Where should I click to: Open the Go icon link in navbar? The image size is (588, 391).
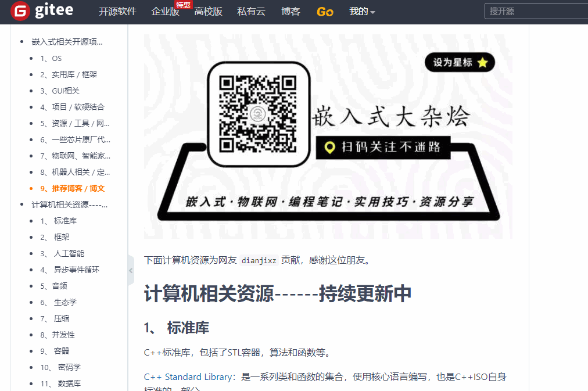pos(325,12)
